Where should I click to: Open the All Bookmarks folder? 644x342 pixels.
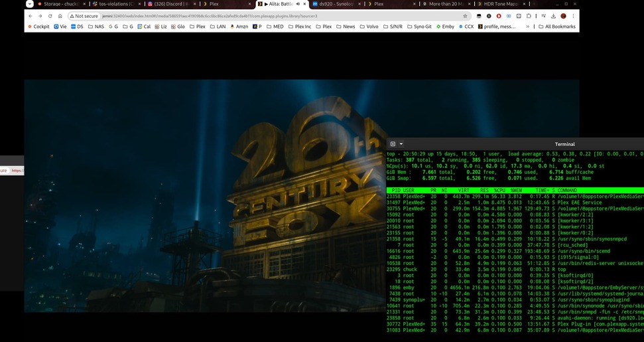click(556, 27)
